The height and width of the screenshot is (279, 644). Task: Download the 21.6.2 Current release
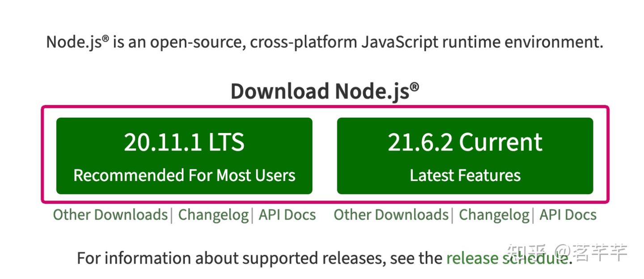click(465, 156)
